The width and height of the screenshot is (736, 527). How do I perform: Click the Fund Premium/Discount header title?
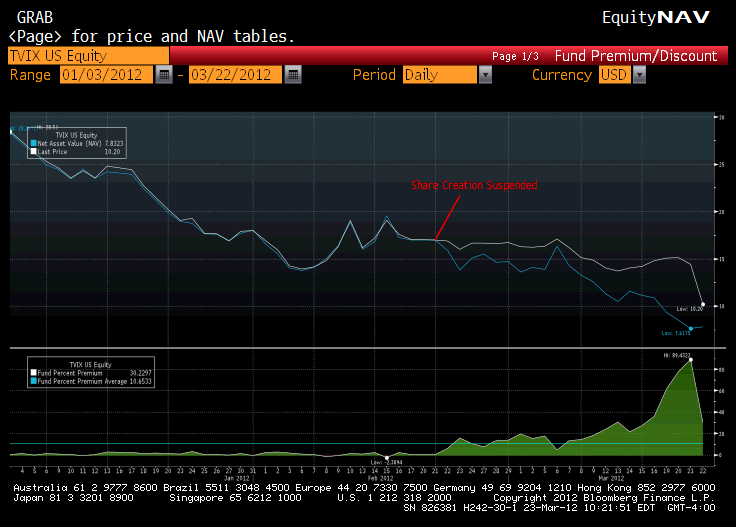click(x=636, y=56)
